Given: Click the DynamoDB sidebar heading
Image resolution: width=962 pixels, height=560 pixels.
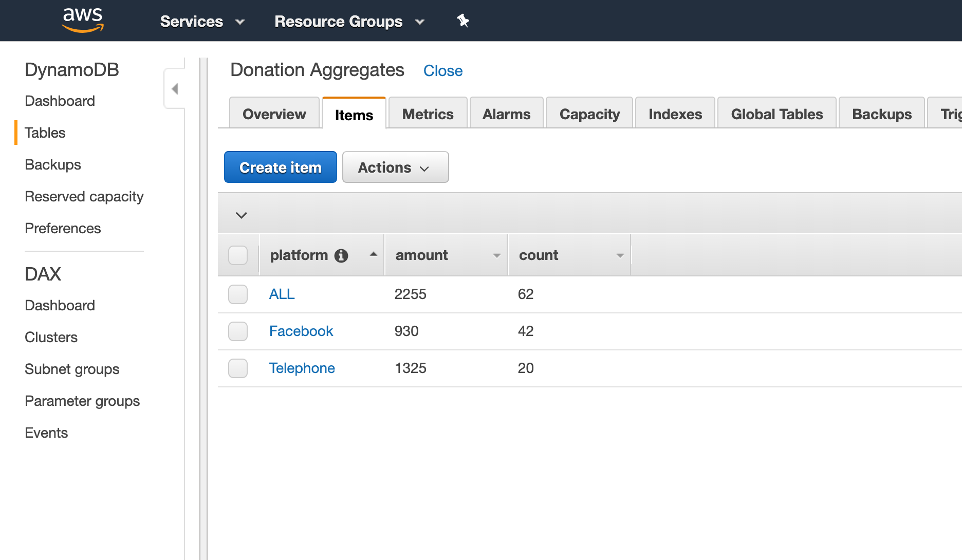Looking at the screenshot, I should (x=72, y=70).
